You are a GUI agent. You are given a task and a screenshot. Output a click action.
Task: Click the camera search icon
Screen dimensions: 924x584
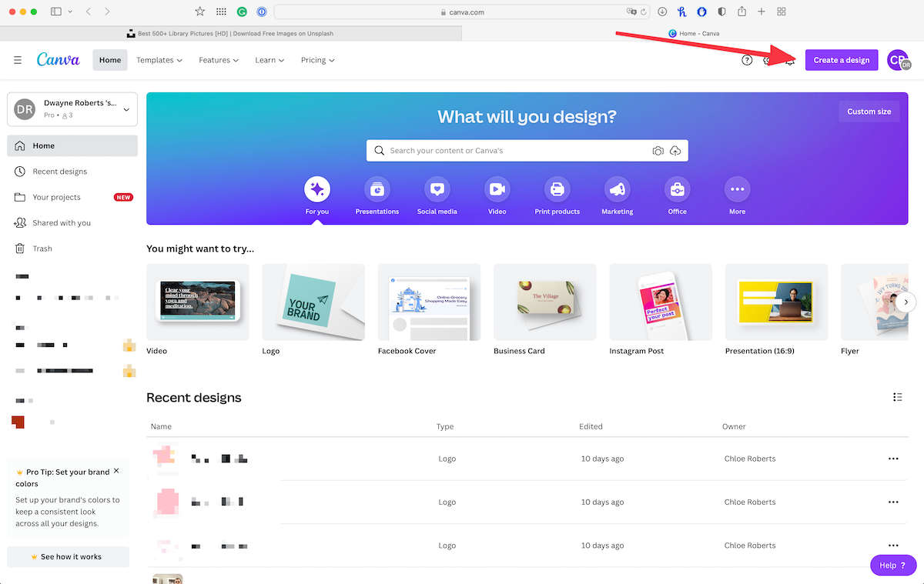pos(658,151)
